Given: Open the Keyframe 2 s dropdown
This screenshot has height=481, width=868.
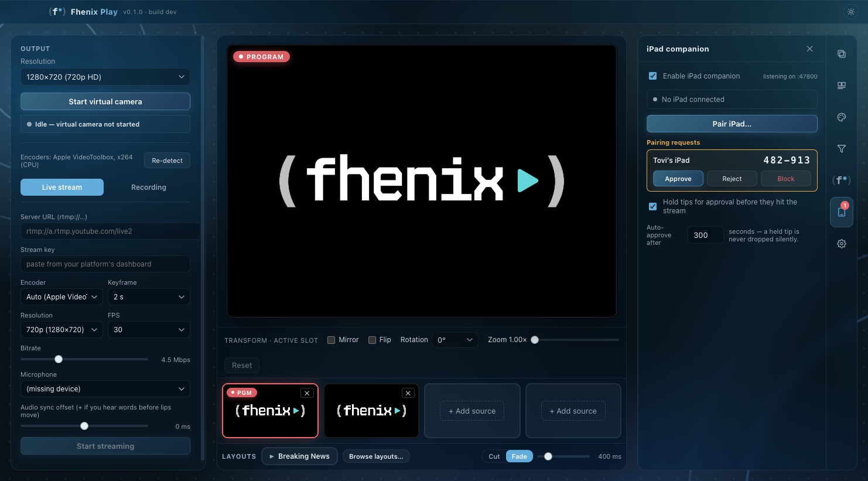Looking at the screenshot, I should (149, 297).
